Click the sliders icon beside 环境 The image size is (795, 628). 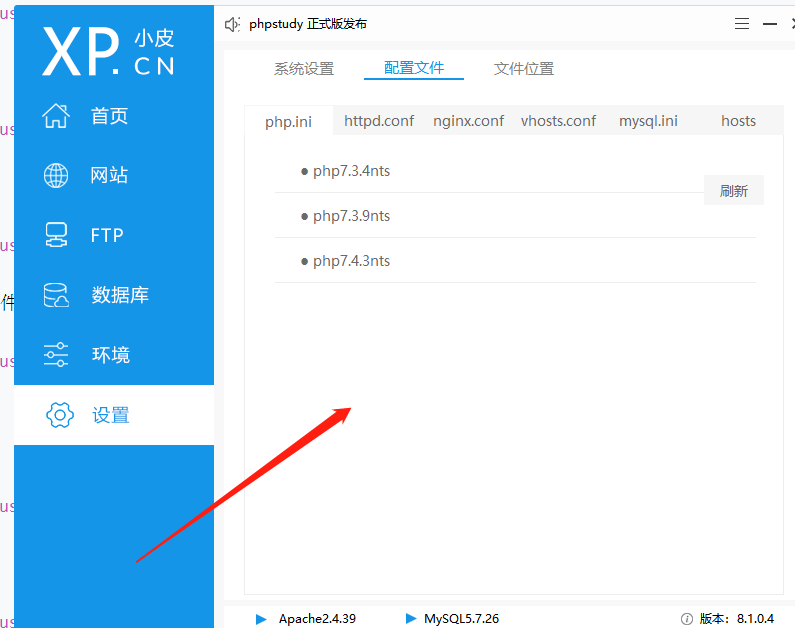56,354
